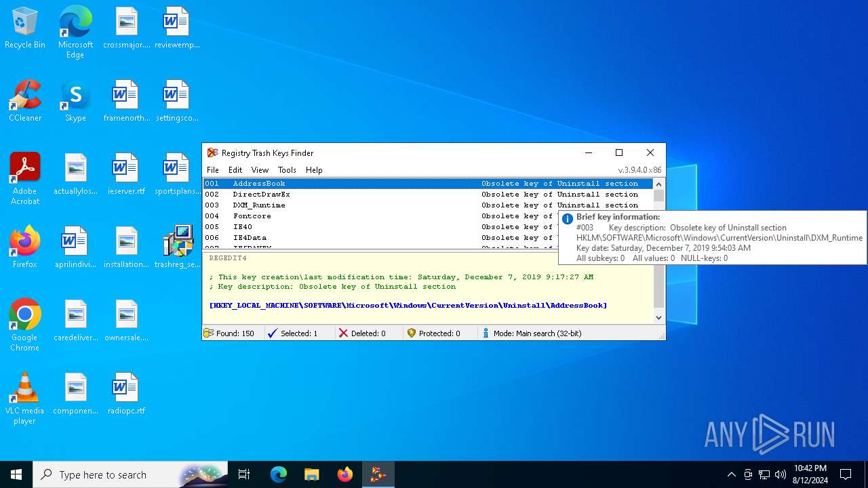Open CCleaner desktop shortcut
Screen dimensions: 868x488
pyautogui.click(x=25, y=102)
